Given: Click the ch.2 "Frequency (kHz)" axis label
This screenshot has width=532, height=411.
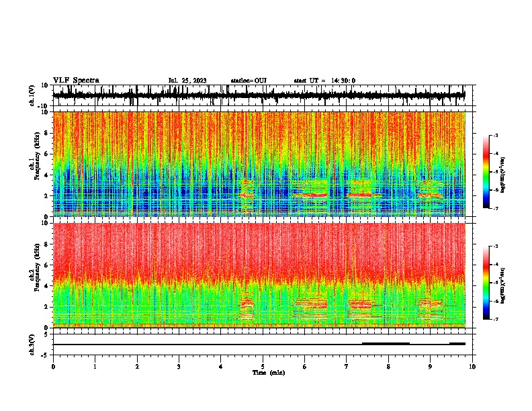Looking at the screenshot, I should point(38,267).
